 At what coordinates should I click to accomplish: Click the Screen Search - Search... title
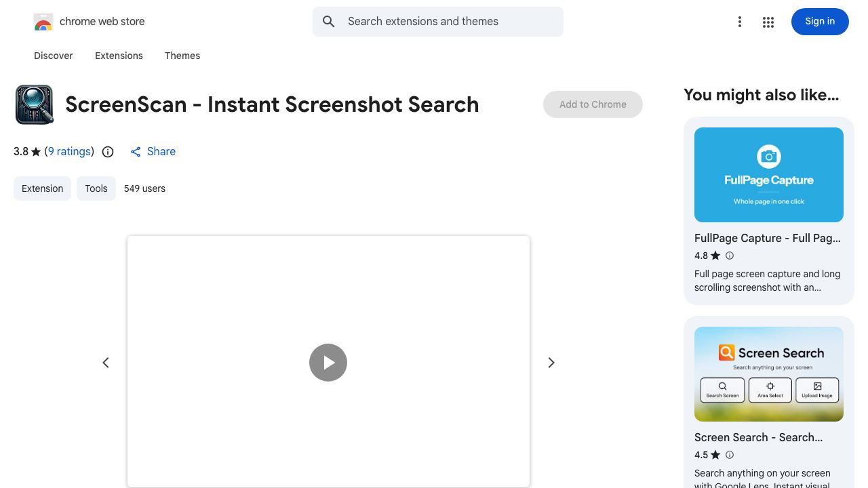click(x=758, y=437)
